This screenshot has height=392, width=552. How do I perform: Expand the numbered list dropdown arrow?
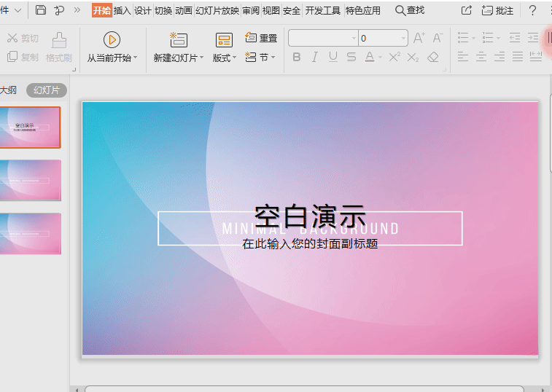(498, 38)
